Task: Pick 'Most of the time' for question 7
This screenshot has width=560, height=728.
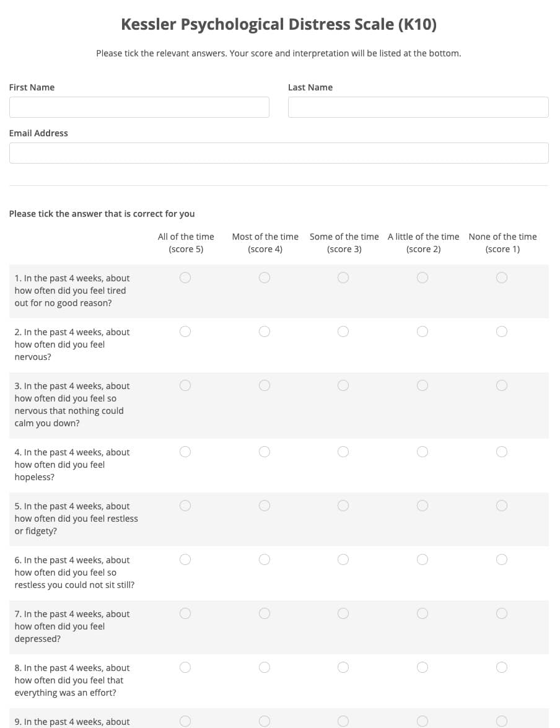Action: [265, 613]
